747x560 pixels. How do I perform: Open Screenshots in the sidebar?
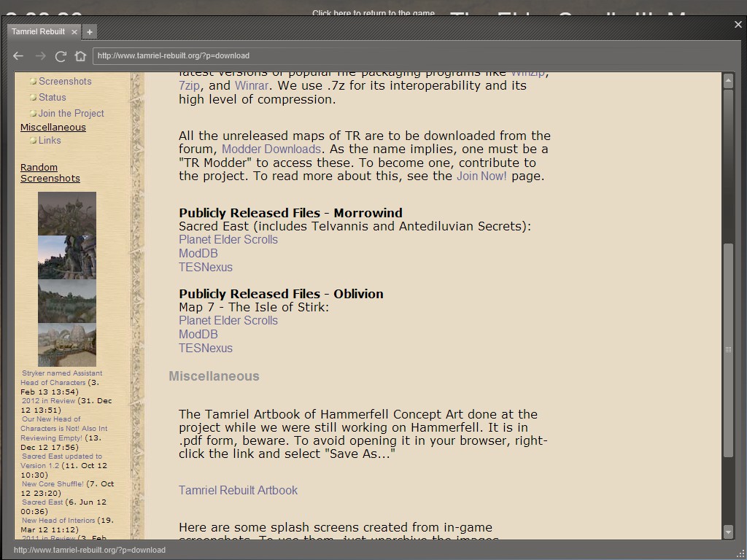click(x=65, y=82)
